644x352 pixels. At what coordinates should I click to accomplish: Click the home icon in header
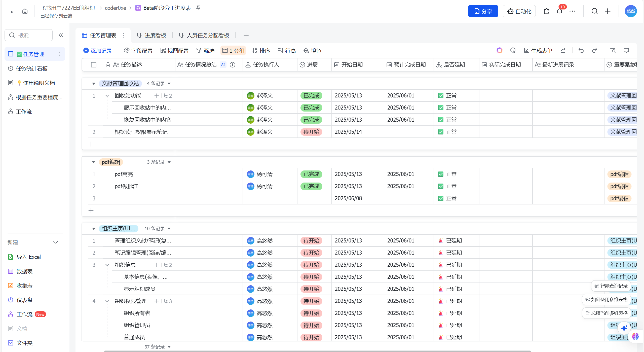tap(25, 11)
